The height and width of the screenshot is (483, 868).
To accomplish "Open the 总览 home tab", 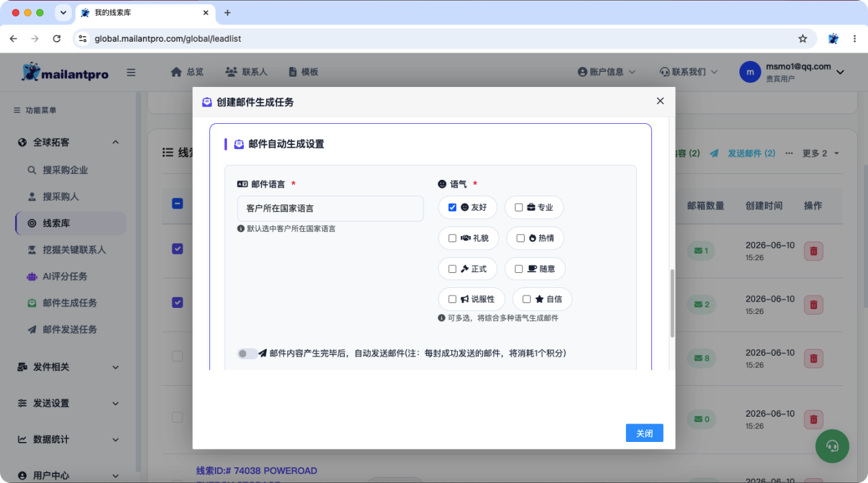I will 187,72.
